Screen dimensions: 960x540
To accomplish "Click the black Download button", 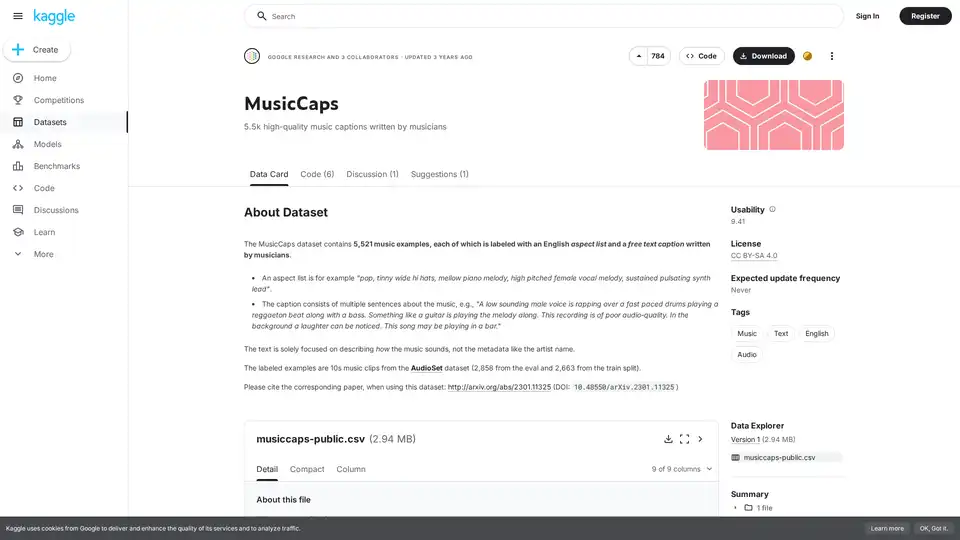I will (x=764, y=56).
